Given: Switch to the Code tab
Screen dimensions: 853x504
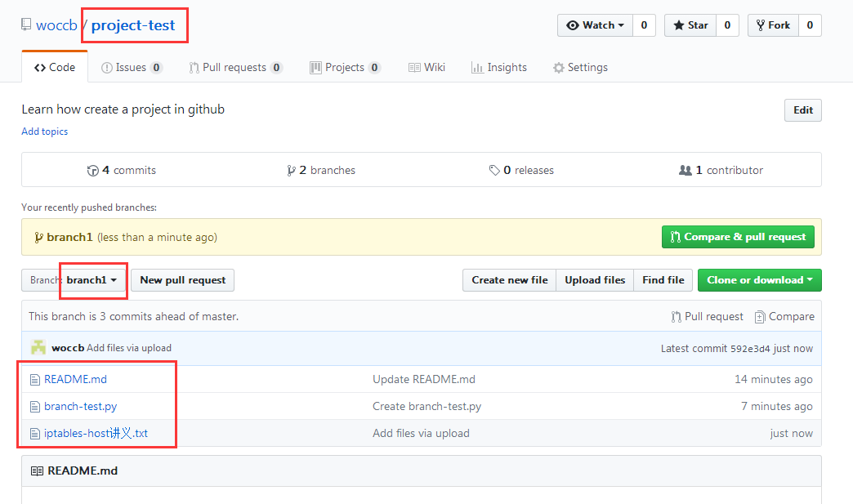Looking at the screenshot, I should pos(55,68).
